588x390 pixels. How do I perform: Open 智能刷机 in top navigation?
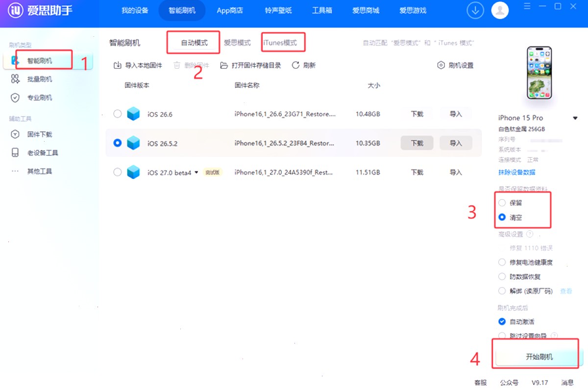[x=182, y=10]
